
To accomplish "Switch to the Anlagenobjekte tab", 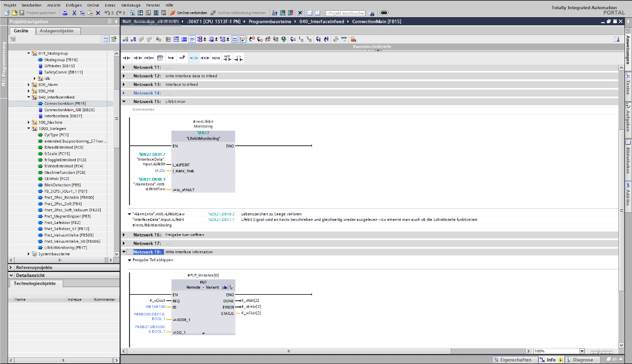I will (58, 31).
